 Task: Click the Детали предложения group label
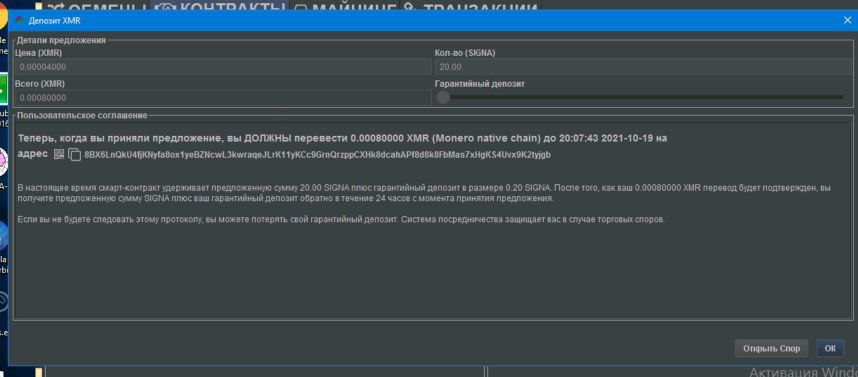(x=61, y=40)
